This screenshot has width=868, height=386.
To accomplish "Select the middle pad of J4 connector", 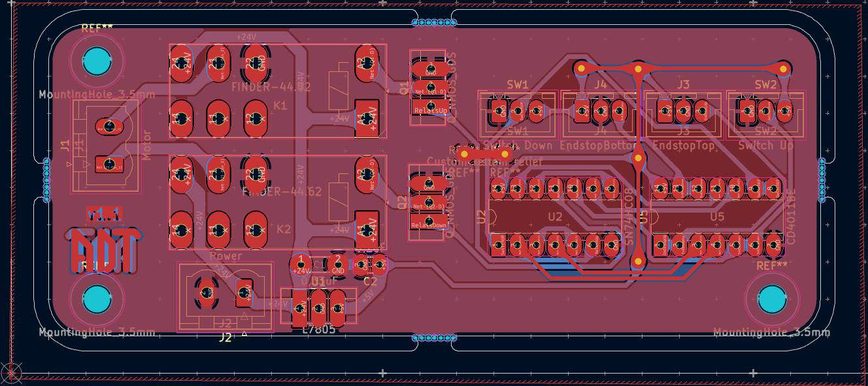I will coord(601,109).
